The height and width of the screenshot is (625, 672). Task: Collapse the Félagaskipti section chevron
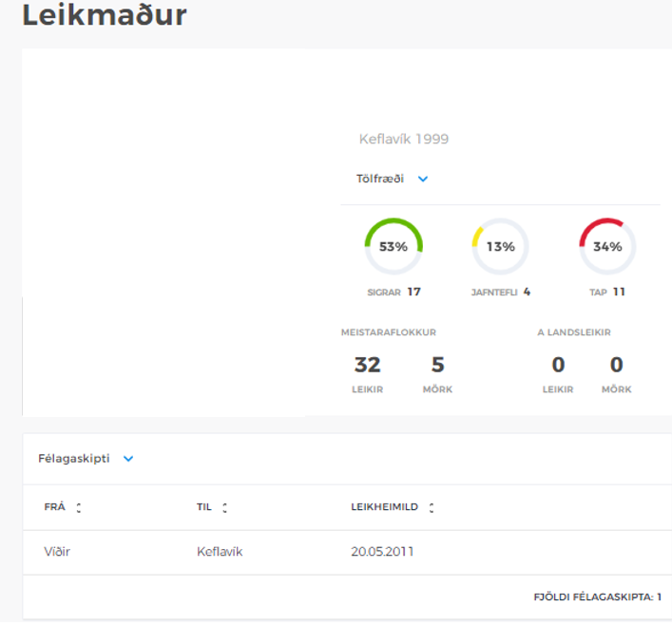pyautogui.click(x=128, y=459)
